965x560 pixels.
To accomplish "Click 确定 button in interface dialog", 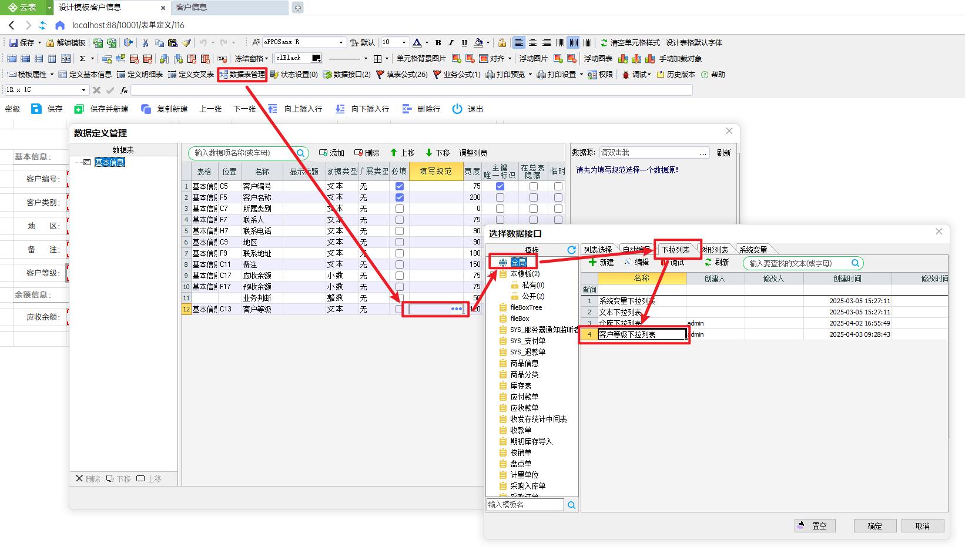I will [875, 526].
